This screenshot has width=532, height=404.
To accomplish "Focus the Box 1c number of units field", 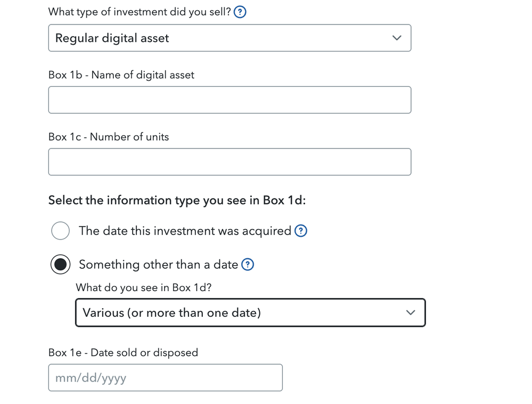I will (230, 162).
